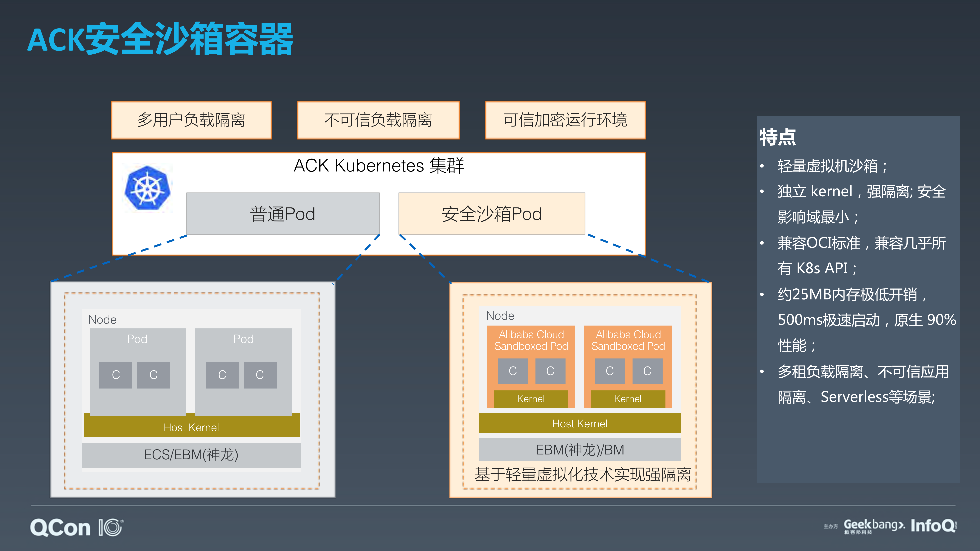Expand the right sandboxed Node container
The width and height of the screenshot is (980, 551).
click(x=500, y=316)
